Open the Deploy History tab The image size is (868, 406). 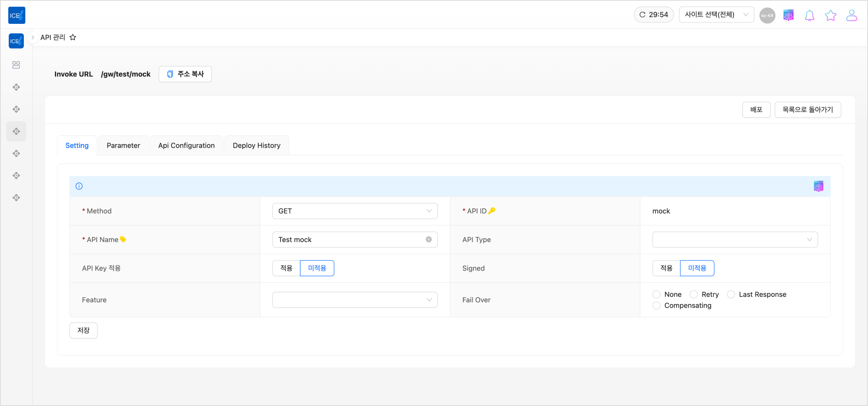(256, 146)
